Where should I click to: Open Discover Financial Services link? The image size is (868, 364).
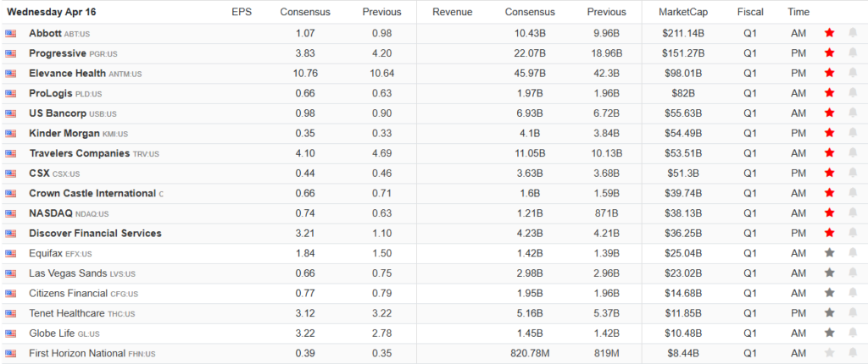pos(95,233)
